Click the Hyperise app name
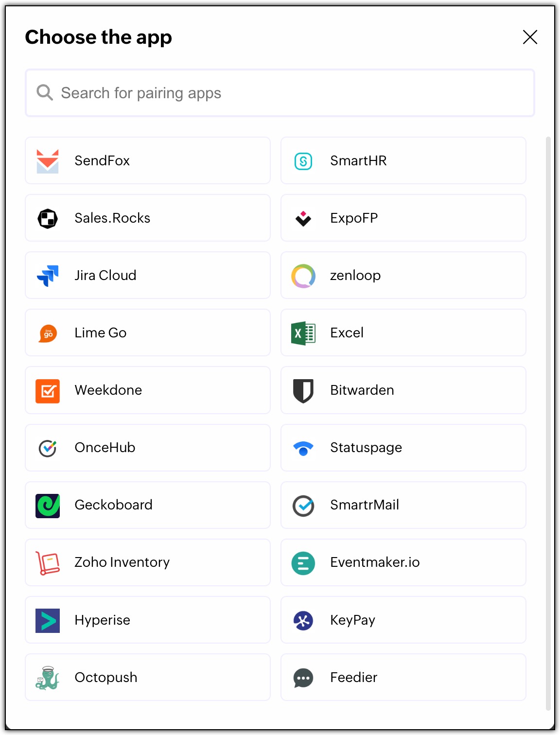 (103, 620)
